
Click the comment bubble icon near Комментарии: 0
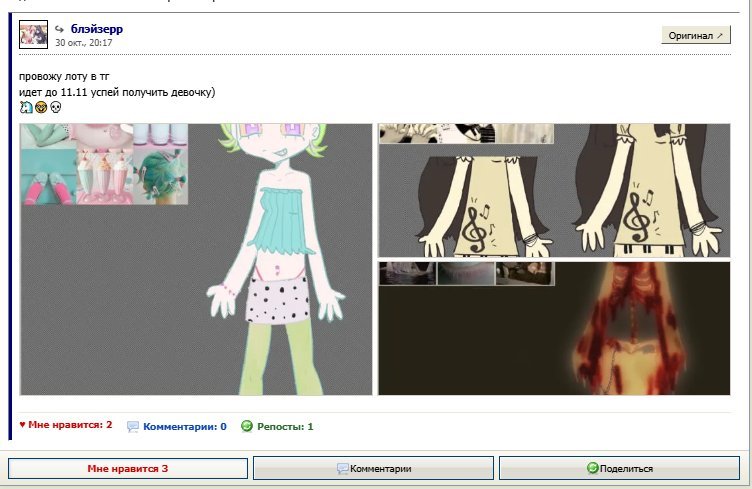(x=133, y=427)
